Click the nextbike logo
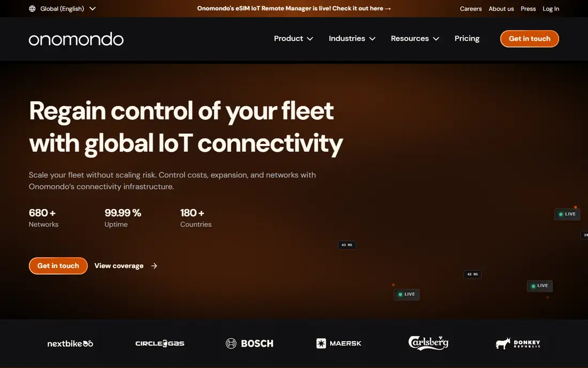Image resolution: width=588 pixels, height=368 pixels. 70,343
